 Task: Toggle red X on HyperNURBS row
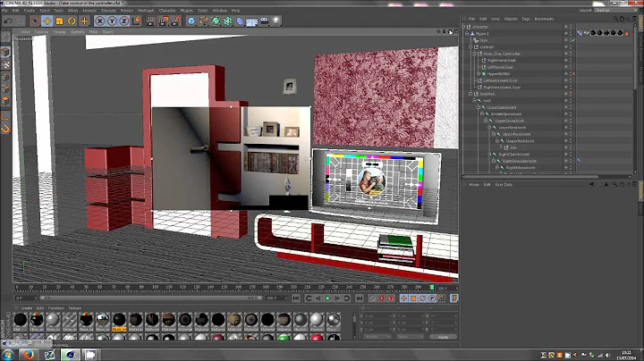(x=573, y=74)
